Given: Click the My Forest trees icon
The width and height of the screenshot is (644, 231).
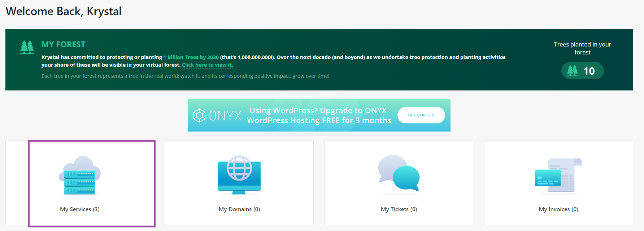Looking at the screenshot, I should click(x=27, y=47).
